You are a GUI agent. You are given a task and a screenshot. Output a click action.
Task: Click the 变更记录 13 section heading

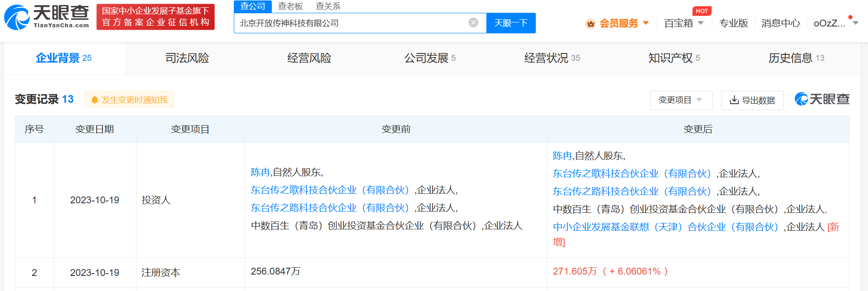click(x=44, y=99)
